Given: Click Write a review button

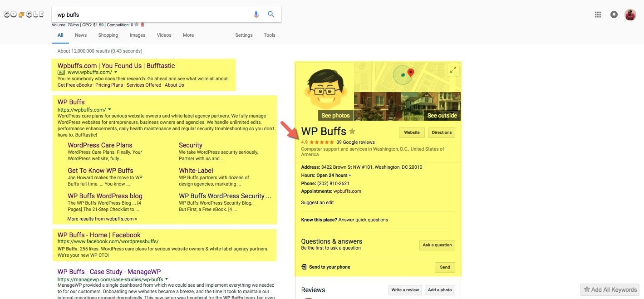Looking at the screenshot, I should [405, 290].
